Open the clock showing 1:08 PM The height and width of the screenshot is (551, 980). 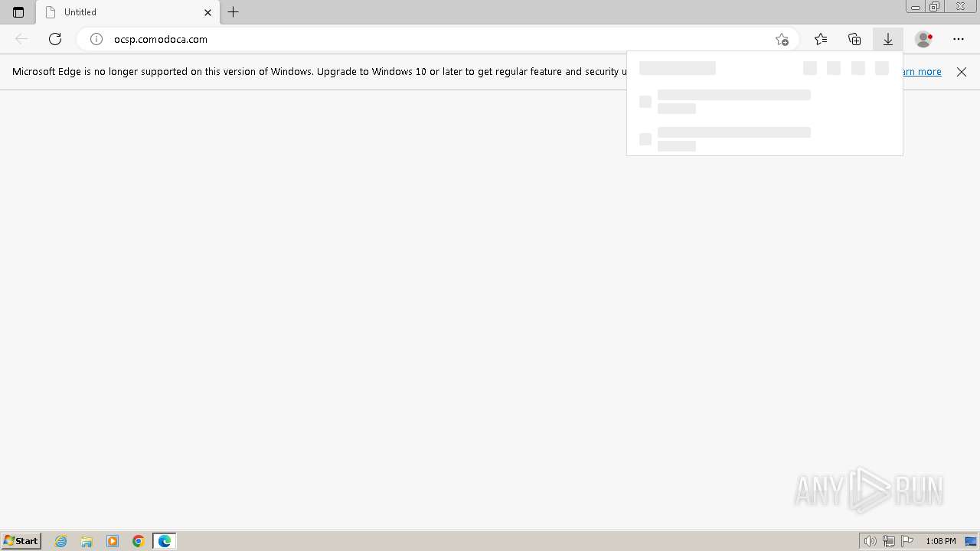tap(941, 542)
